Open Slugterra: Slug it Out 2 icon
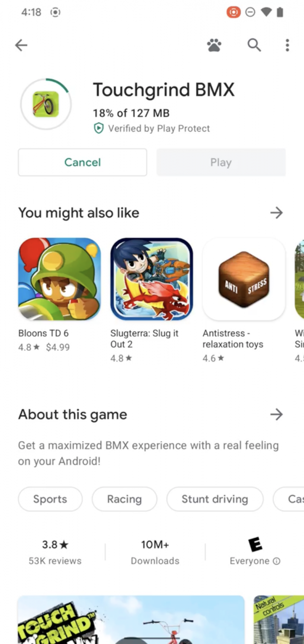Image resolution: width=304 pixels, height=644 pixels. tap(151, 279)
